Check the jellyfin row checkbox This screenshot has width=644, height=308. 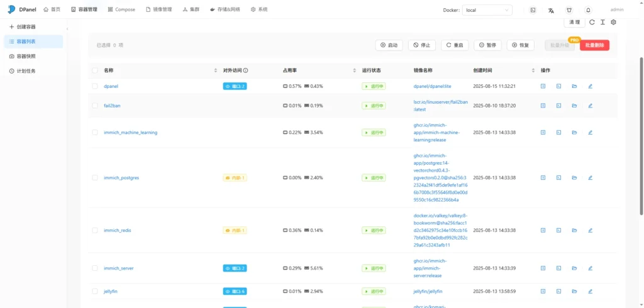click(95, 291)
